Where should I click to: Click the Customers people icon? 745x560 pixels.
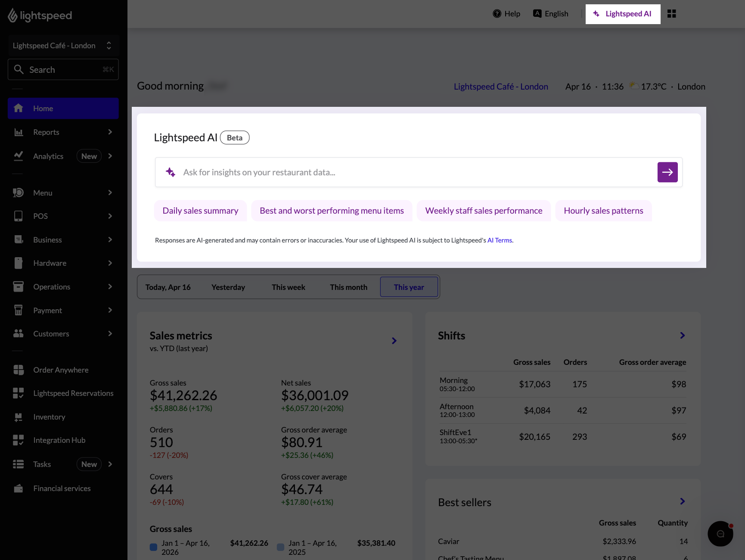point(18,333)
